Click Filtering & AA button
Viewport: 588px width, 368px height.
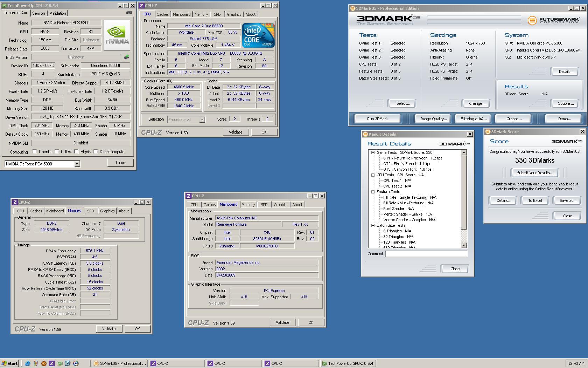pyautogui.click(x=473, y=119)
